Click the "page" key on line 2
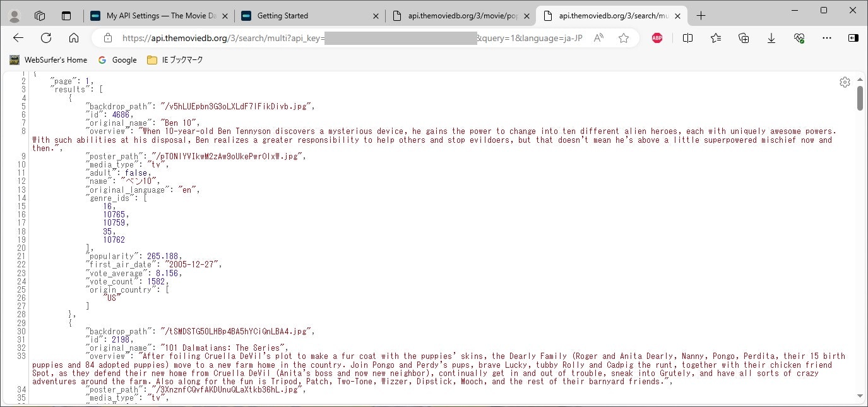 [62, 81]
